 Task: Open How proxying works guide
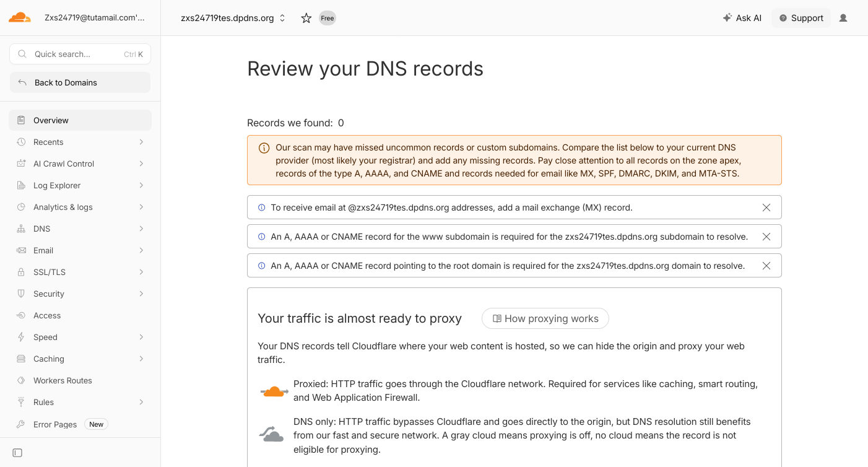point(545,318)
